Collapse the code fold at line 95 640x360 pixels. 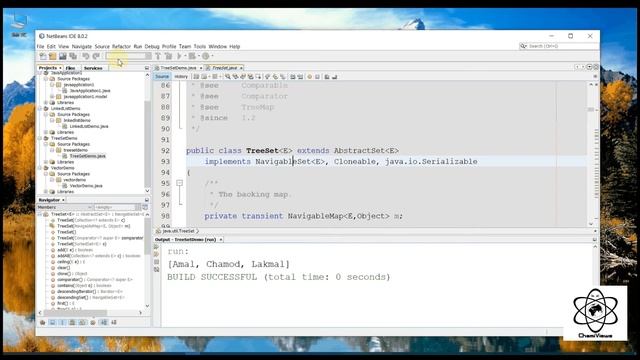point(179,183)
